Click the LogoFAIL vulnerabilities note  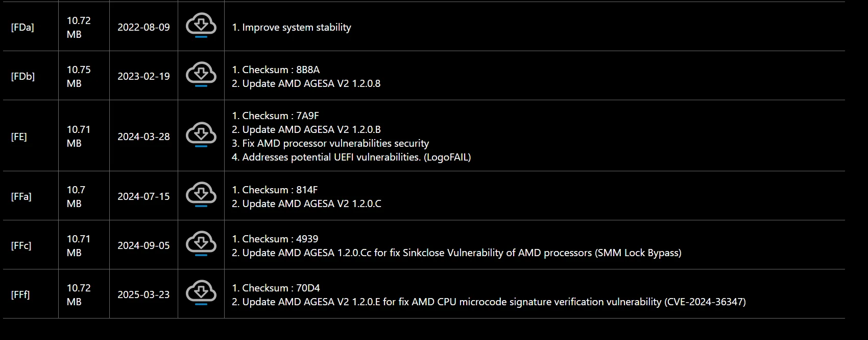pos(351,157)
